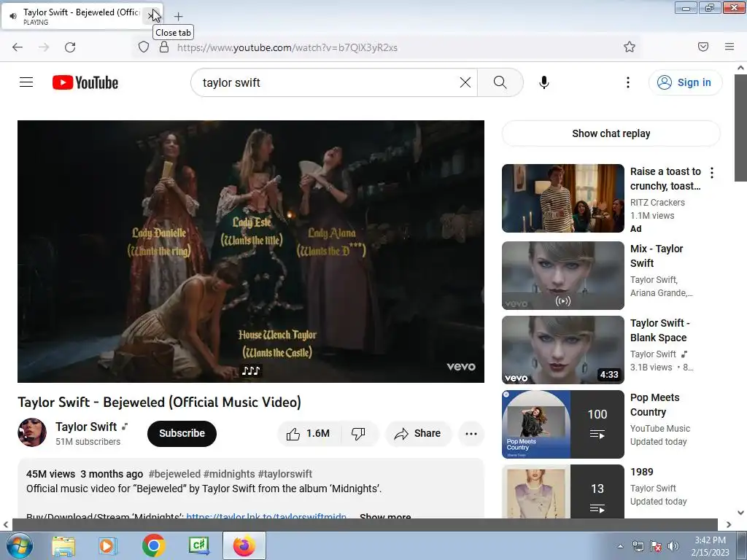Viewport: 747px width, 560px height.
Task: Show chat replay panel
Action: 611,133
